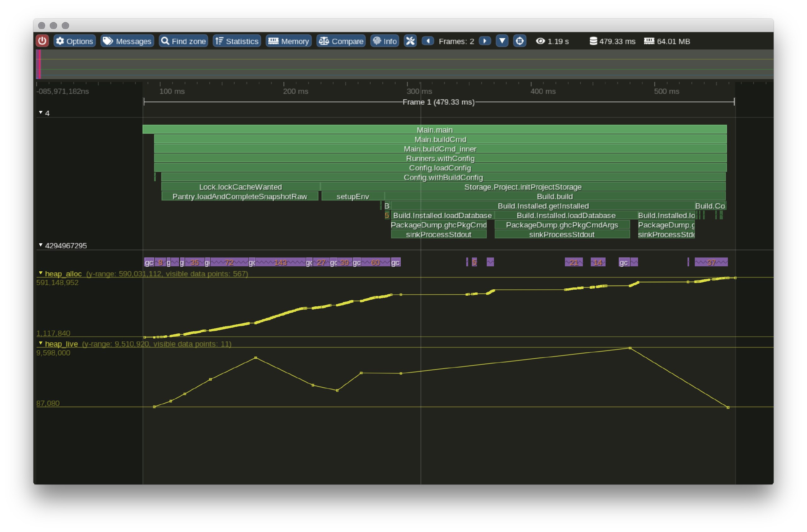Go to the previous frame arrow
The height and width of the screenshot is (532, 807).
point(428,41)
